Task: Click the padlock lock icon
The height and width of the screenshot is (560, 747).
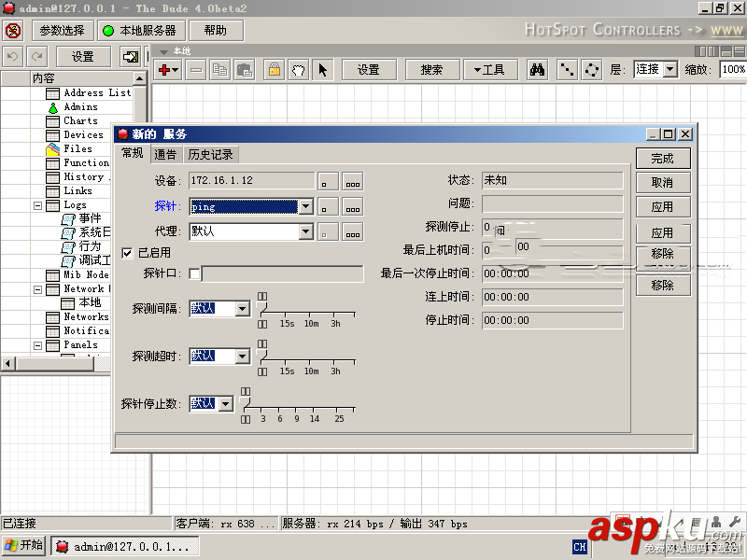Action: click(x=275, y=70)
